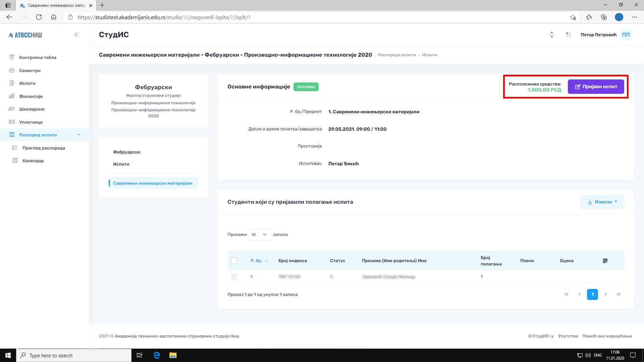
Task: Click the browser home icon
Action: [54, 17]
